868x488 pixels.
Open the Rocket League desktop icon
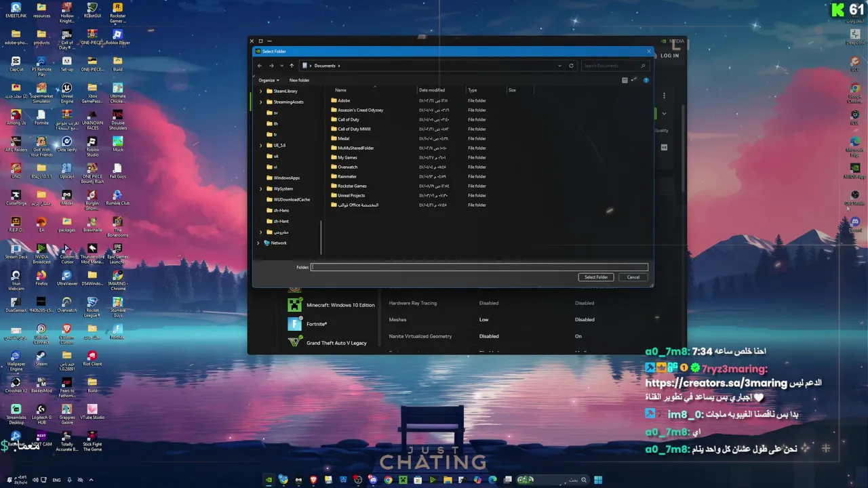coord(92,306)
